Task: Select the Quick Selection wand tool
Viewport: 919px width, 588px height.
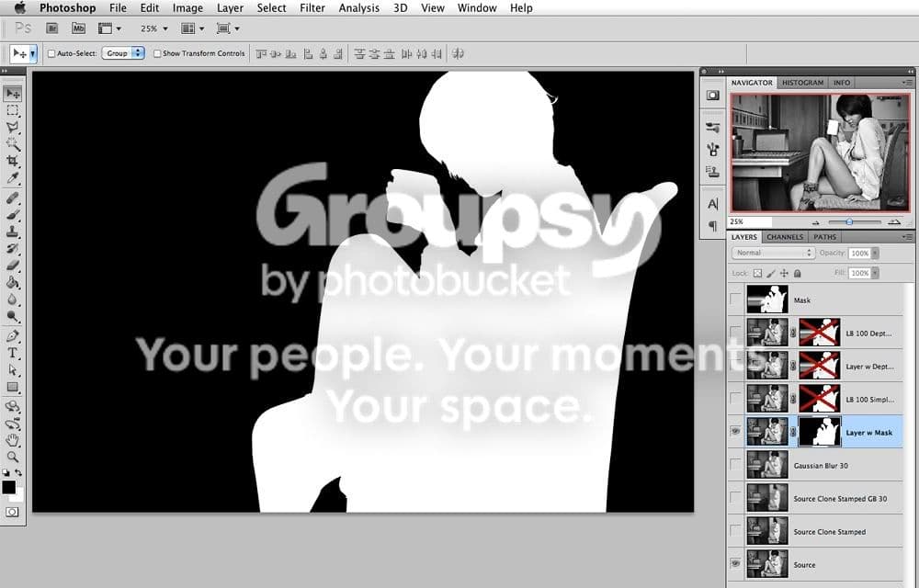Action: coord(13,144)
